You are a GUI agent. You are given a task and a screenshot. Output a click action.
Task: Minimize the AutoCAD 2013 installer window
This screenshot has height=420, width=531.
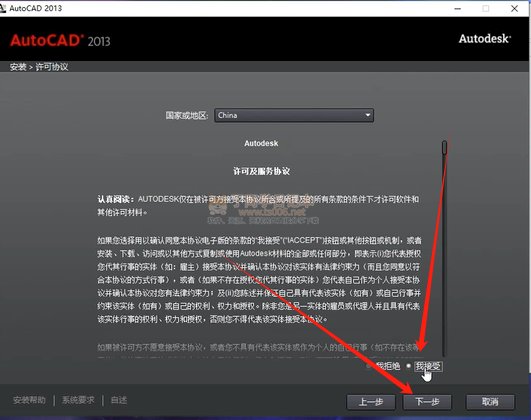tap(458, 8)
